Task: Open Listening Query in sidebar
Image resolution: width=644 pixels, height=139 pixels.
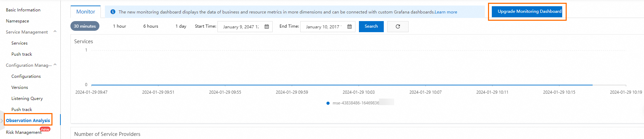Action: click(x=27, y=99)
